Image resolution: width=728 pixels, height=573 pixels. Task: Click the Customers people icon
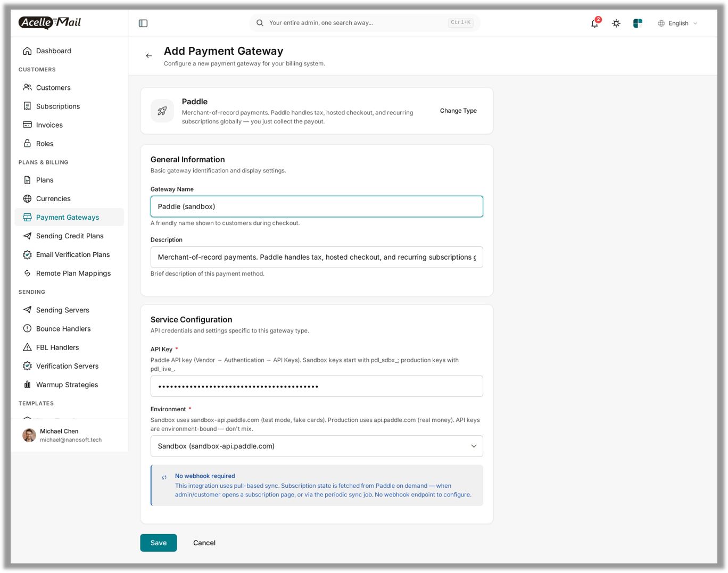[27, 87]
